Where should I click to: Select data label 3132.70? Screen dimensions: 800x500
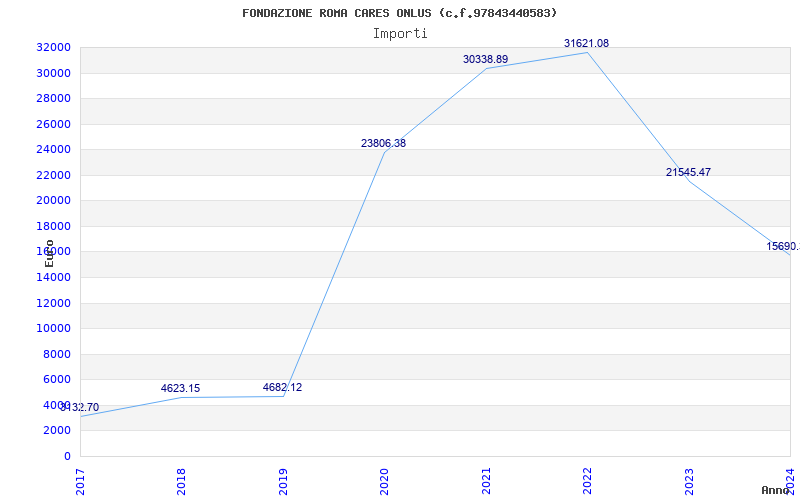point(79,408)
